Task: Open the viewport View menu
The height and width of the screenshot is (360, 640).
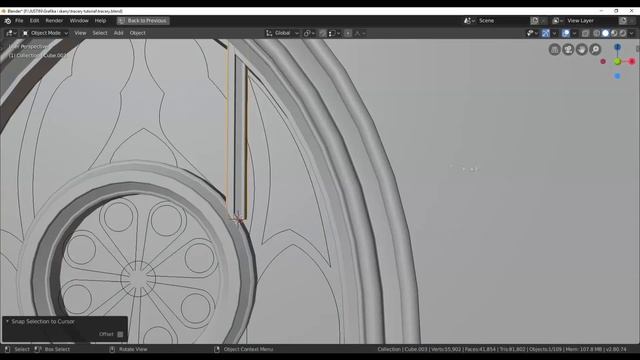Action: pyautogui.click(x=80, y=33)
